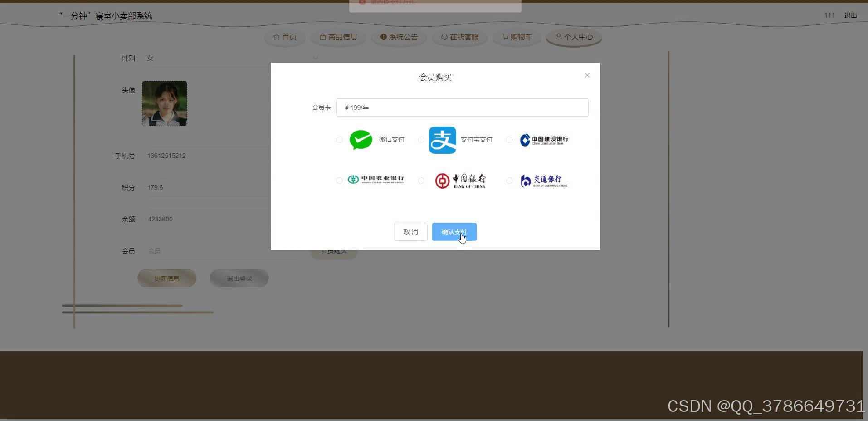Click the blue Alipay logo
This screenshot has width=868, height=421.
443,140
